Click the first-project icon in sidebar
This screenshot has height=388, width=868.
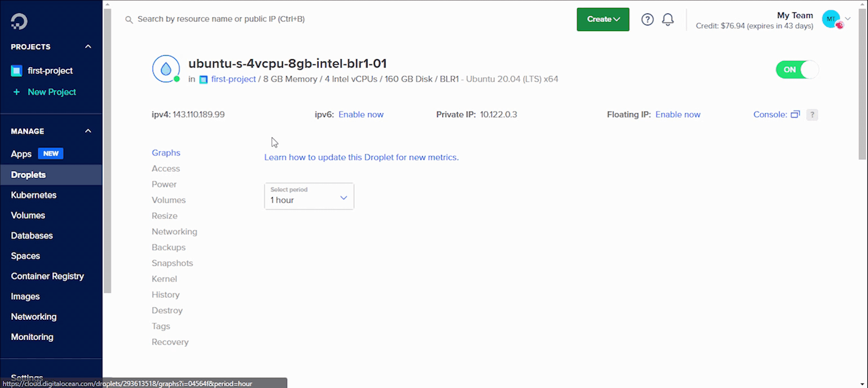point(16,71)
